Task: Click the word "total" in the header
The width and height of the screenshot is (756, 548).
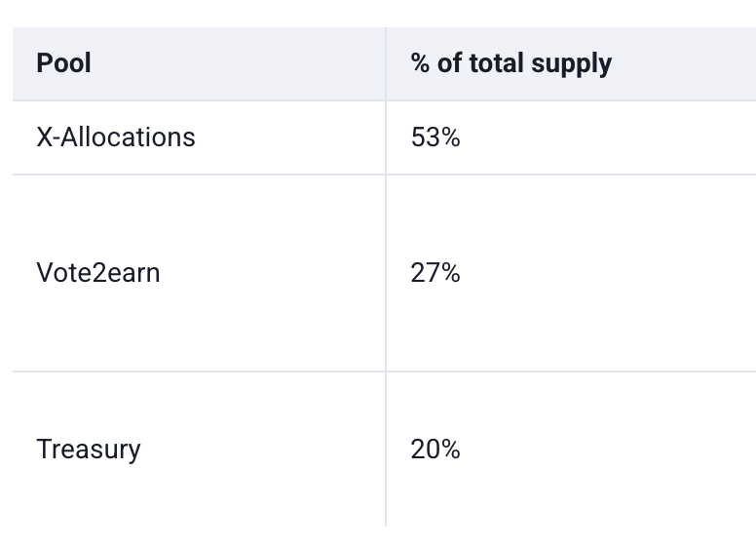Action: point(495,63)
